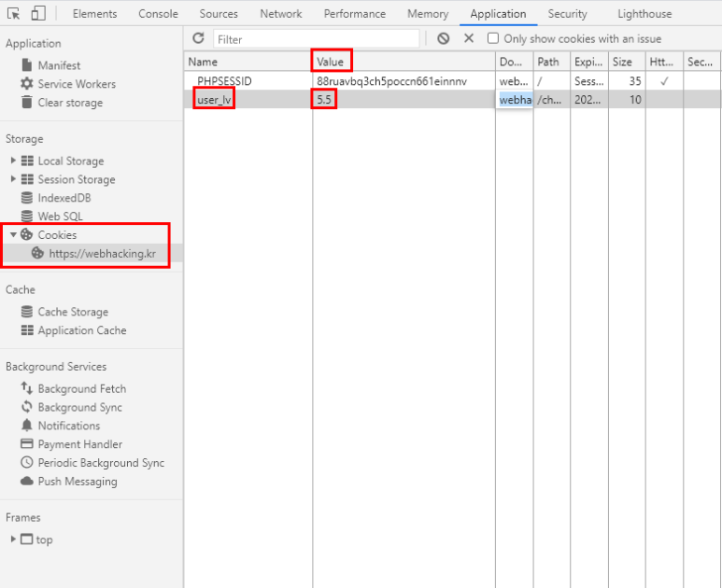Click the clear all cookies icon
722x588 pixels.
(x=444, y=38)
